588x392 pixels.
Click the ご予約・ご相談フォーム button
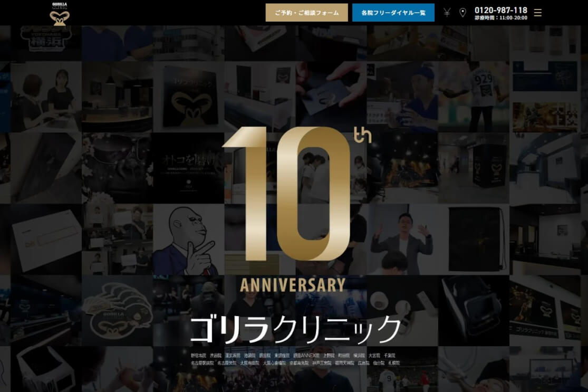click(307, 12)
